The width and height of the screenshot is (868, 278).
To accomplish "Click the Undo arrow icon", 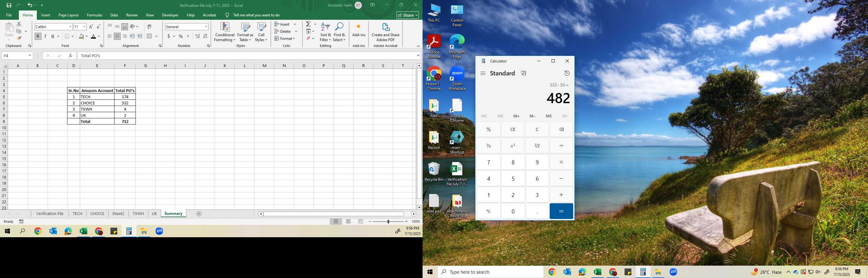I will (x=30, y=5).
